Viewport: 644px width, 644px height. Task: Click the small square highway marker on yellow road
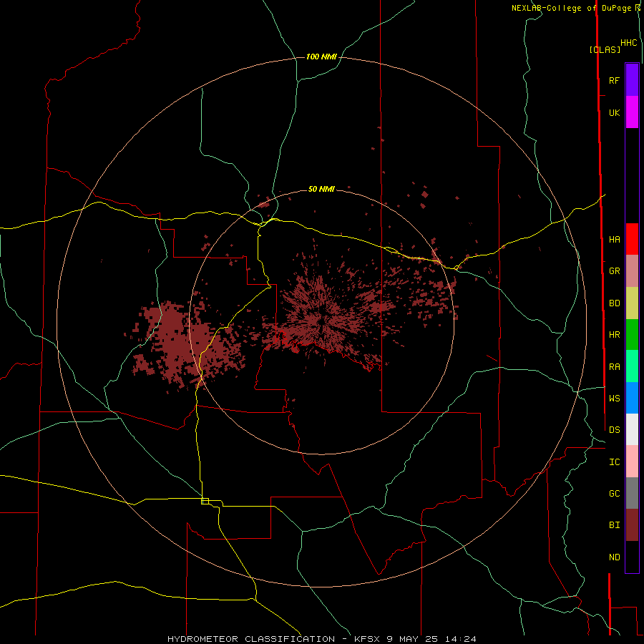pos(205,501)
